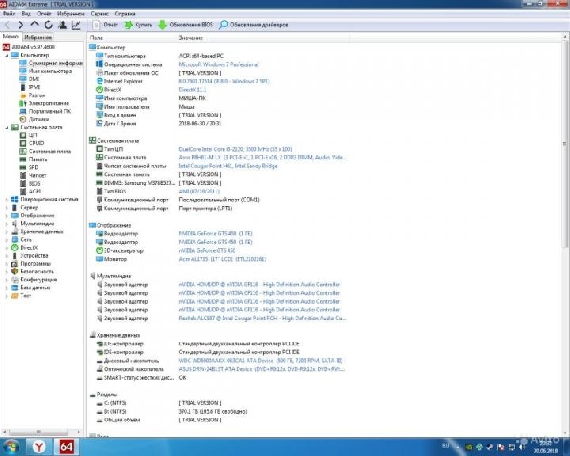
Task: Open the Избранное menu in the menu bar
Action: [x=71, y=13]
